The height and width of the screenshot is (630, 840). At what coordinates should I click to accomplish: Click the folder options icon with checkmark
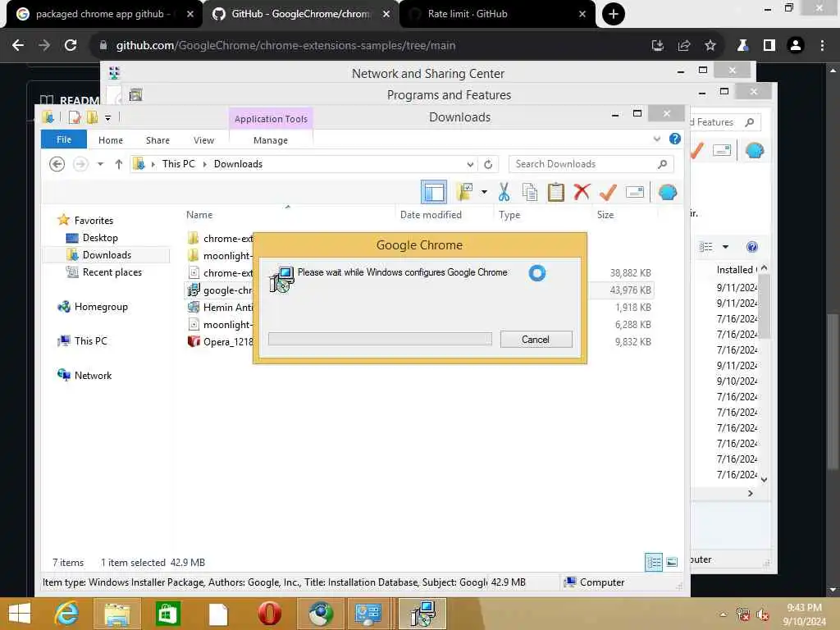pos(464,192)
